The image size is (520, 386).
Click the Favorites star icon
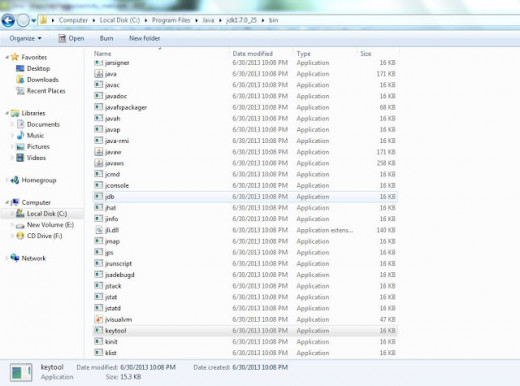15,57
